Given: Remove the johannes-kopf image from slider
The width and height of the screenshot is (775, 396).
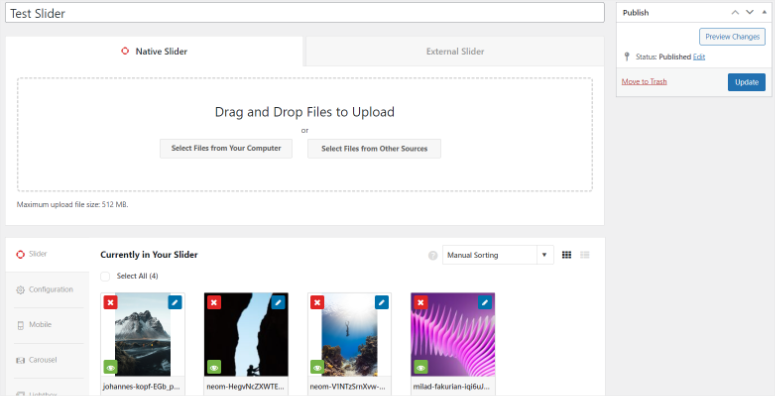Looking at the screenshot, I should [x=110, y=302].
